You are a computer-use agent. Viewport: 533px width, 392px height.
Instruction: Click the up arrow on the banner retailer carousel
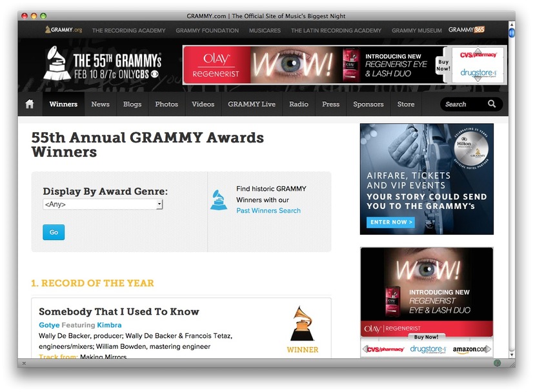point(478,50)
